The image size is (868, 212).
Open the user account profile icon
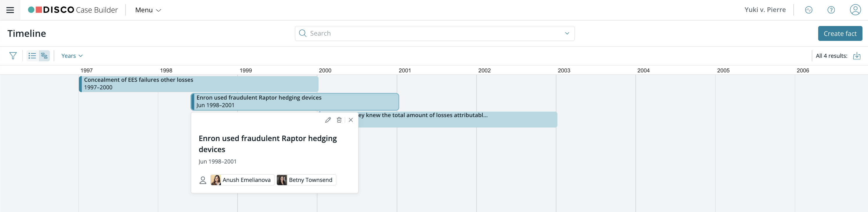855,10
